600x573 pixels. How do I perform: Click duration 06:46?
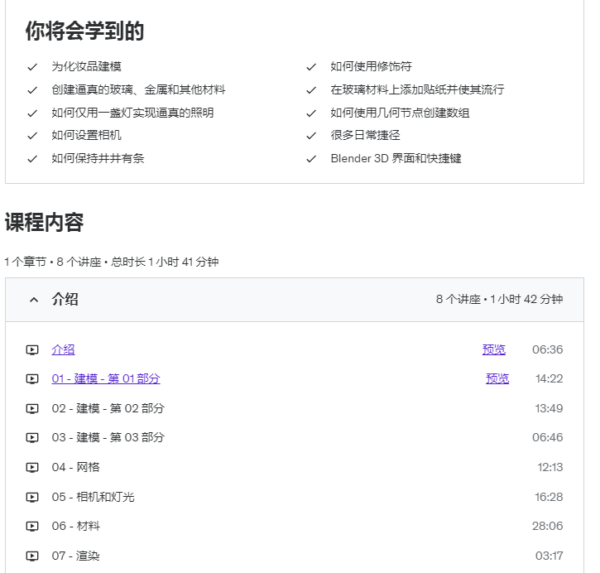(547, 438)
